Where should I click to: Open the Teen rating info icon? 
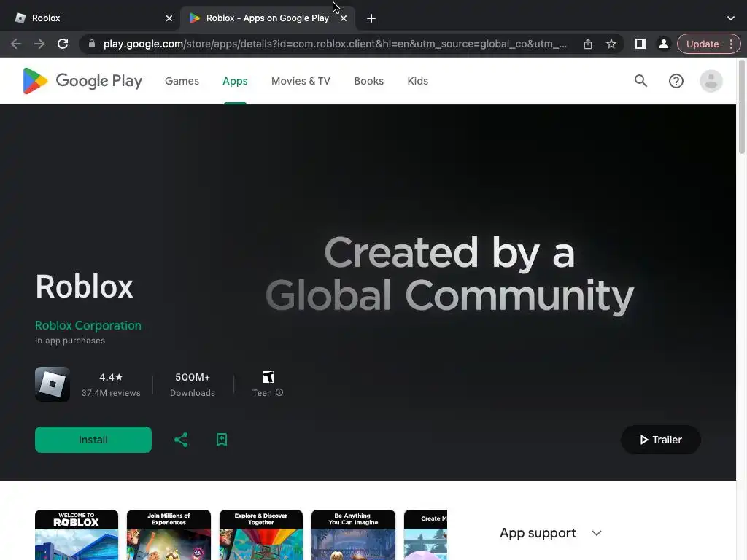(x=279, y=392)
